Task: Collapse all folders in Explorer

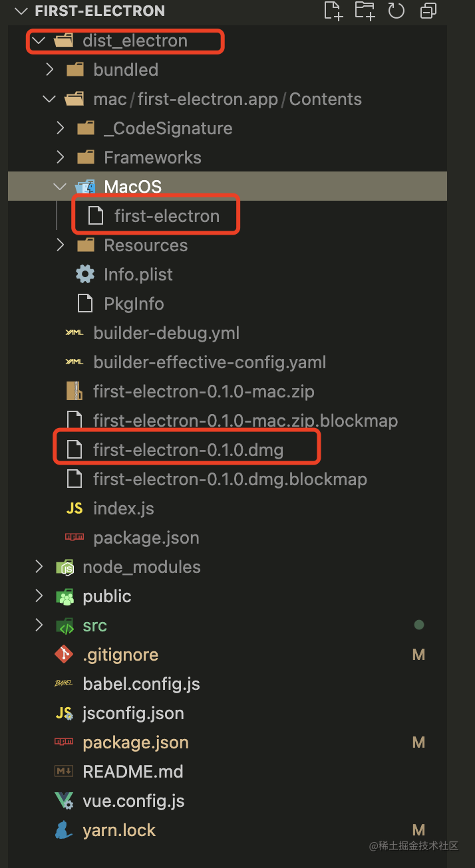Action: click(x=428, y=11)
